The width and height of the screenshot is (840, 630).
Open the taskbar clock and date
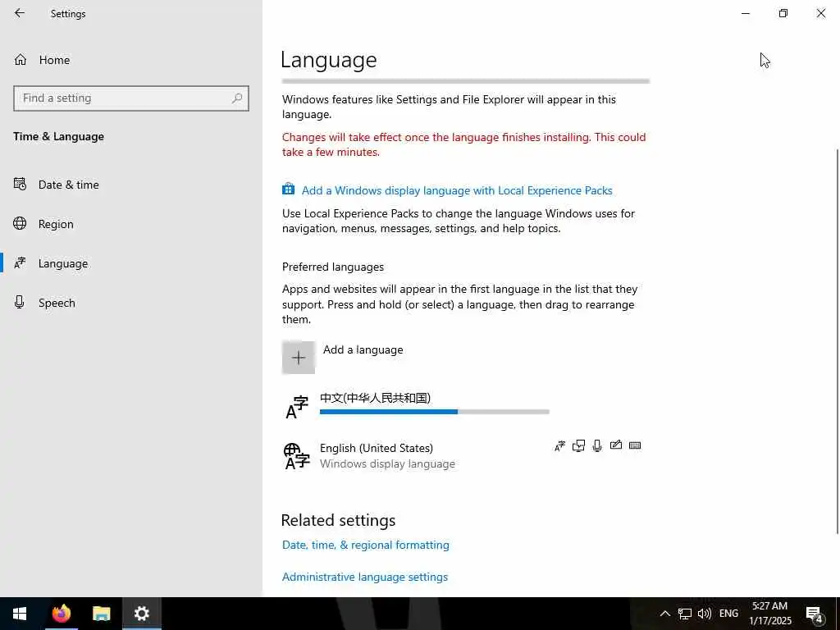click(769, 614)
